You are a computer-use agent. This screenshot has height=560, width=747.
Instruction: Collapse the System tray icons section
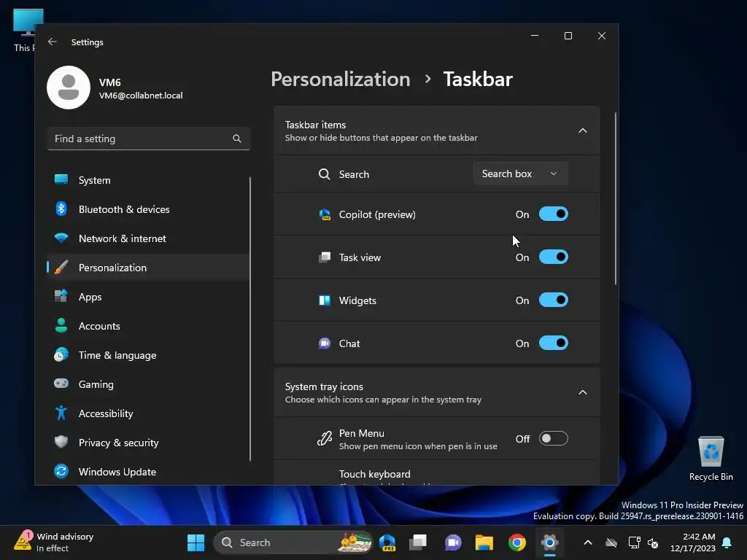[x=582, y=392]
